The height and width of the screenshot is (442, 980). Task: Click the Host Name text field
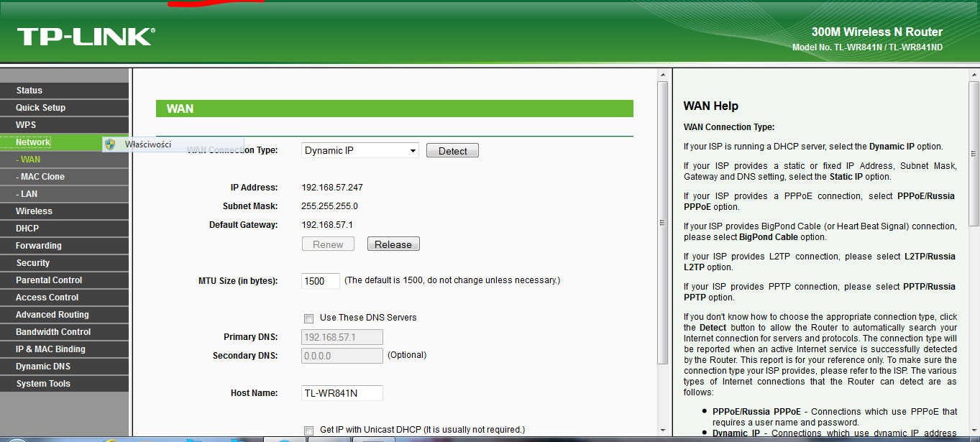[342, 393]
